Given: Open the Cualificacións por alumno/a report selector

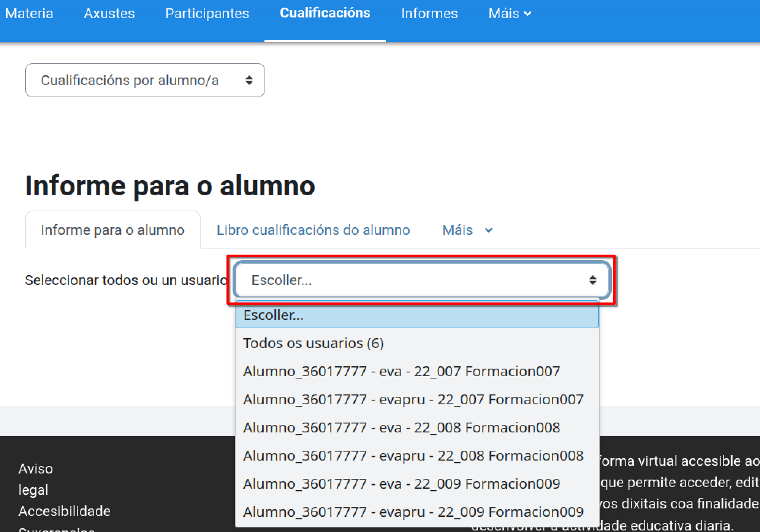Looking at the screenshot, I should coord(144,80).
